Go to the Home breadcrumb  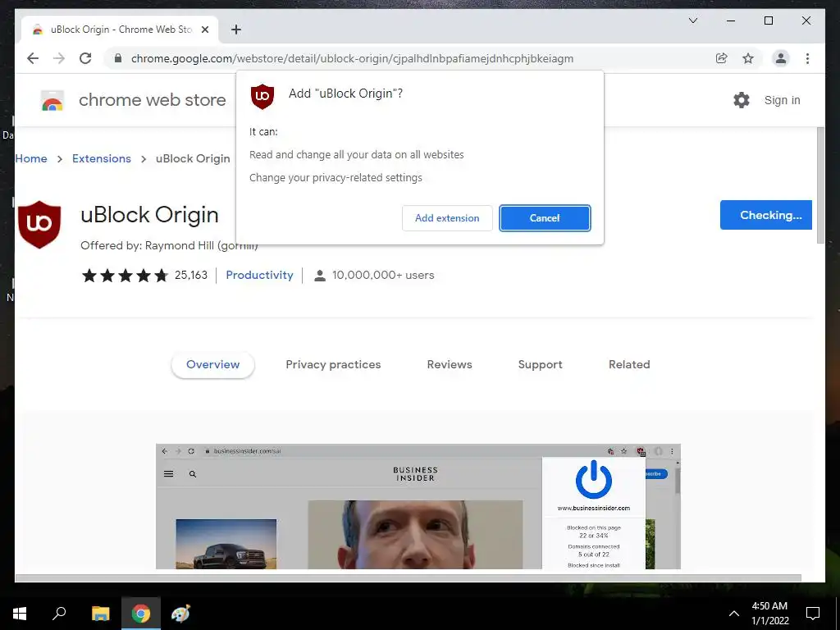[31, 158]
